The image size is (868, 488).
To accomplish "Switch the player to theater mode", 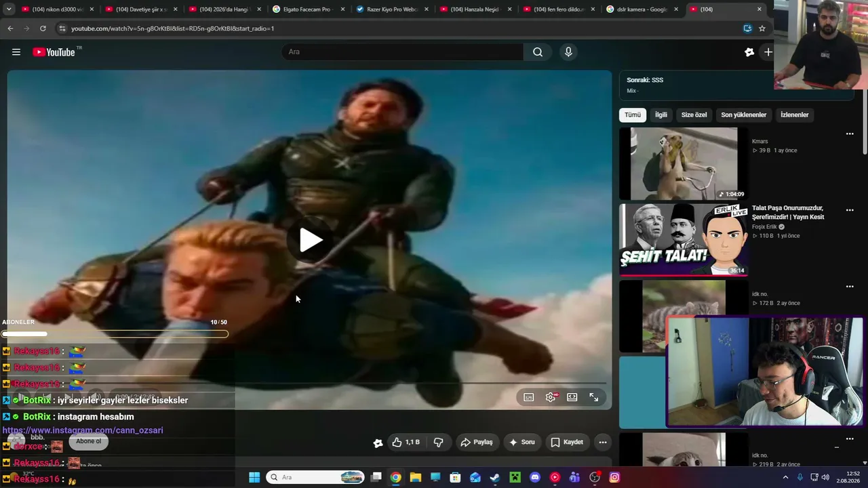I will point(572,397).
